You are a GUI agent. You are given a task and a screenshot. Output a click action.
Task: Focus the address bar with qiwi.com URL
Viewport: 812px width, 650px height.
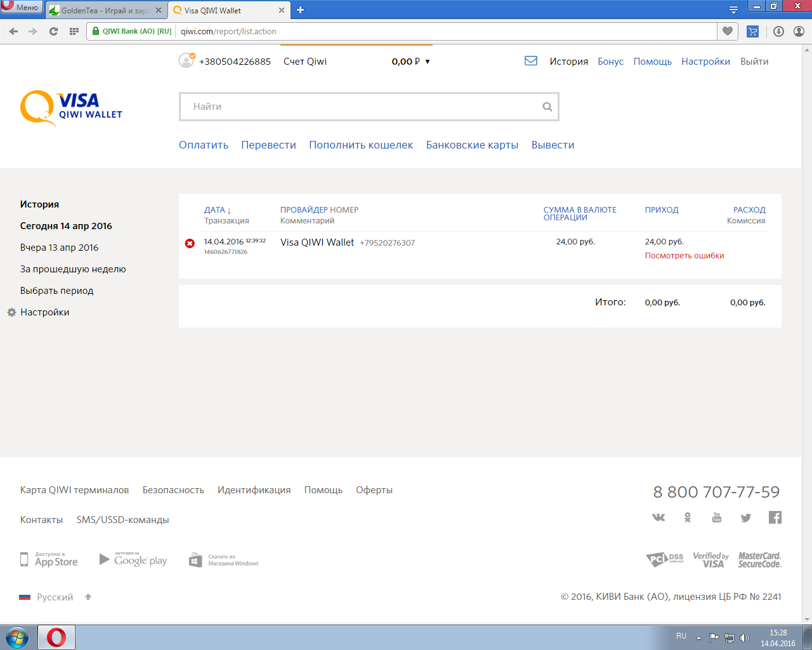point(447,31)
